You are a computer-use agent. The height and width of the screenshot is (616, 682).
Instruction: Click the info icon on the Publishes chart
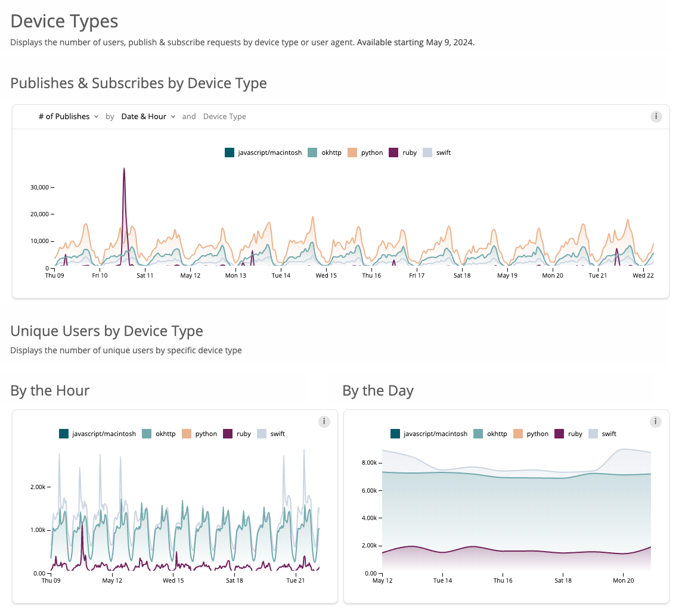coord(656,117)
